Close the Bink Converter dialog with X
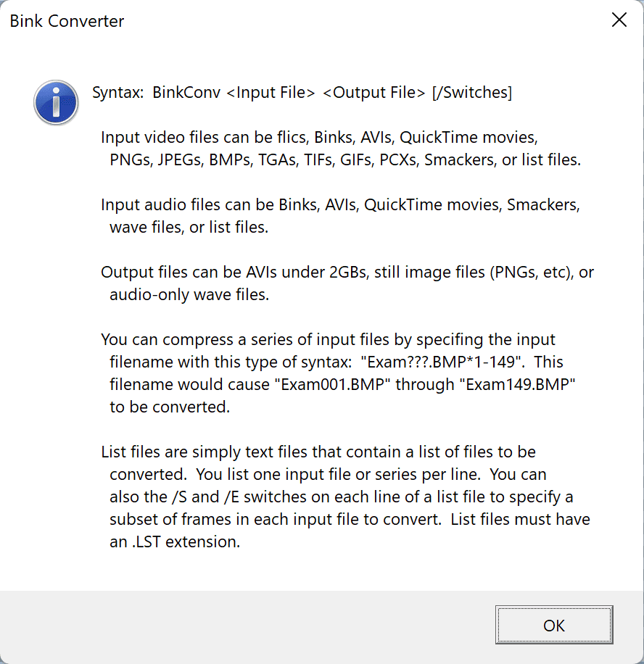The height and width of the screenshot is (664, 644). pos(619,20)
